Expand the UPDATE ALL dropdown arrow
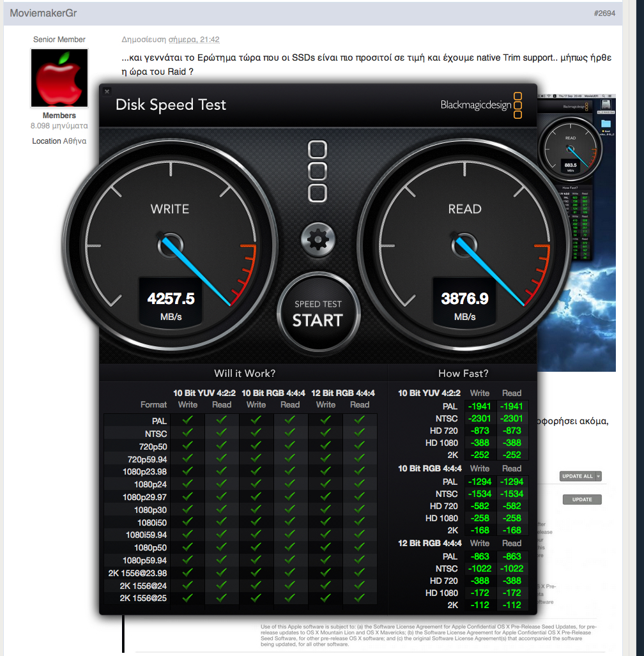Screen dimensions: 644x656 pos(599,476)
